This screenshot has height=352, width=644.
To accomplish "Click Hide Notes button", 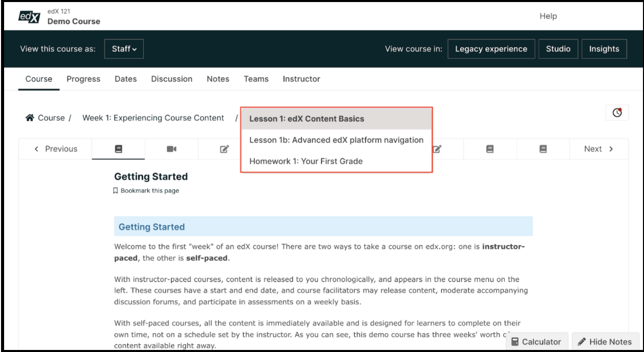I will tap(606, 342).
